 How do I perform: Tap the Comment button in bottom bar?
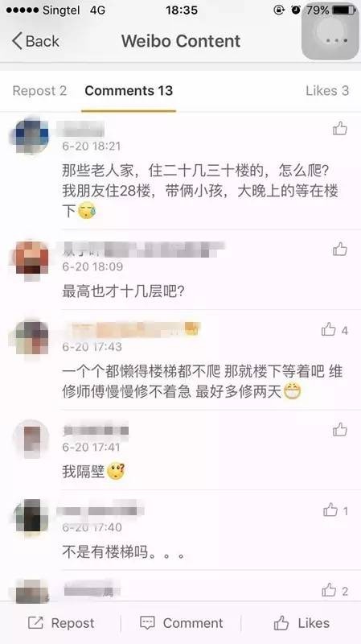click(x=182, y=623)
